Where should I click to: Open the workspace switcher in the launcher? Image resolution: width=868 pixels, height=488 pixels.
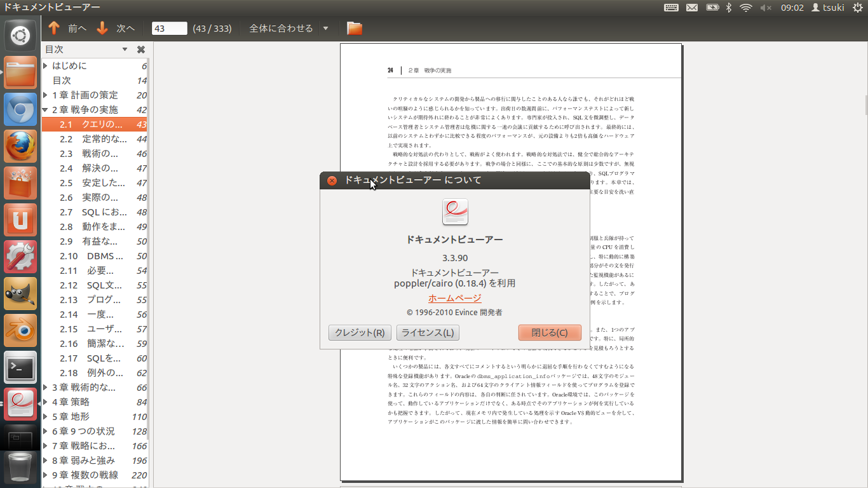click(x=20, y=437)
